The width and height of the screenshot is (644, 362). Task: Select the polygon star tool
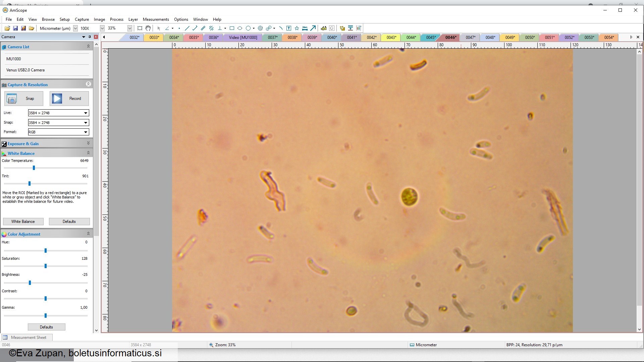pyautogui.click(x=297, y=28)
